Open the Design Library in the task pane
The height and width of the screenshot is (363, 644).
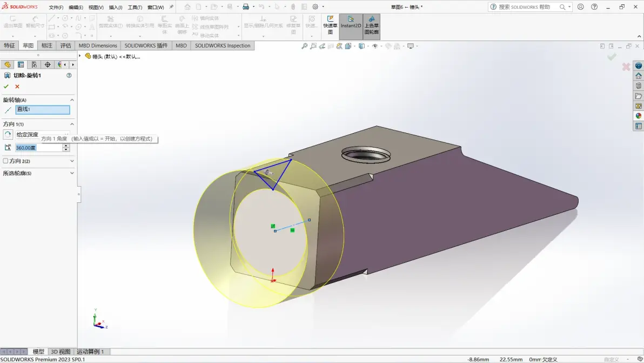638,86
